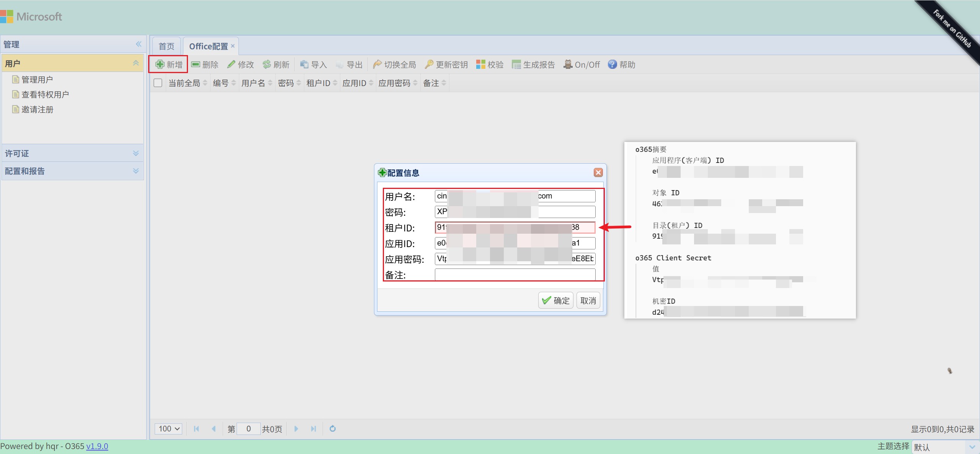Click the 目录(租户) ID label in summary
Image resolution: width=980 pixels, height=454 pixels.
coord(677,225)
